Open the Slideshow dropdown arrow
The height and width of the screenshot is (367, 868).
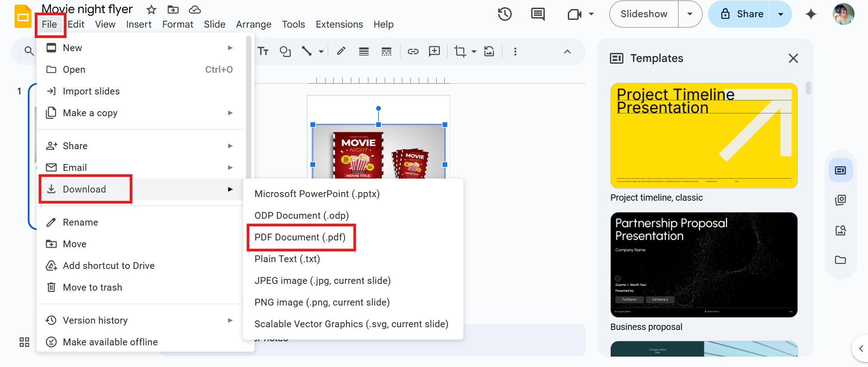point(690,14)
